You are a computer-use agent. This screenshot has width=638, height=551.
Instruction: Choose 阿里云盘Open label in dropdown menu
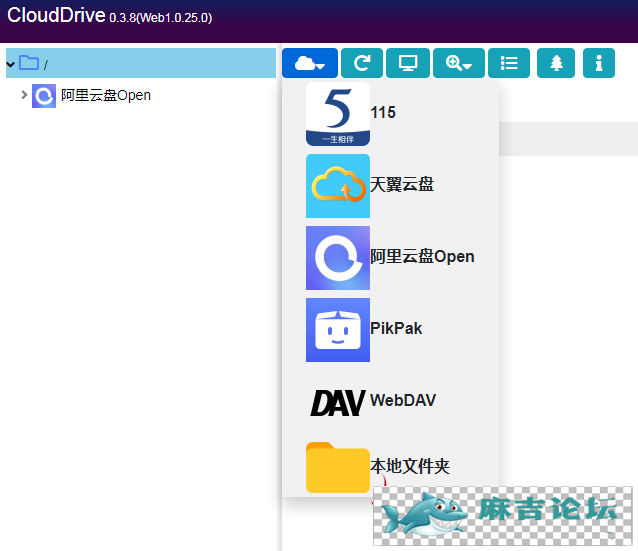[422, 257]
